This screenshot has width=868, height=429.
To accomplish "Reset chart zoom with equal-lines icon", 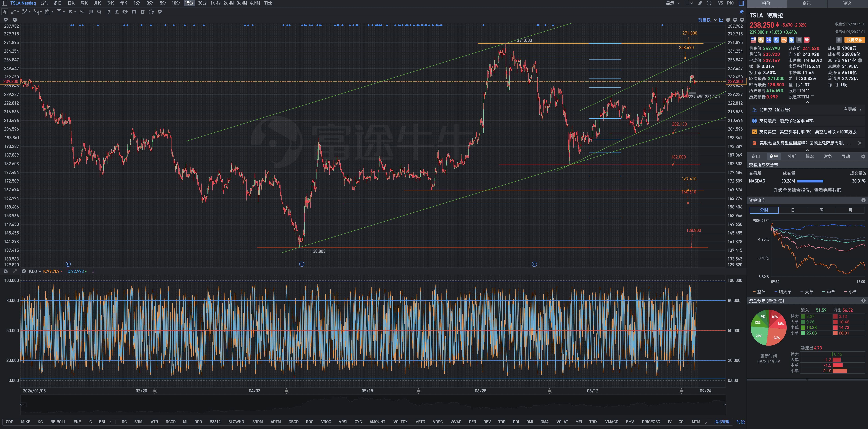I will 728,20.
